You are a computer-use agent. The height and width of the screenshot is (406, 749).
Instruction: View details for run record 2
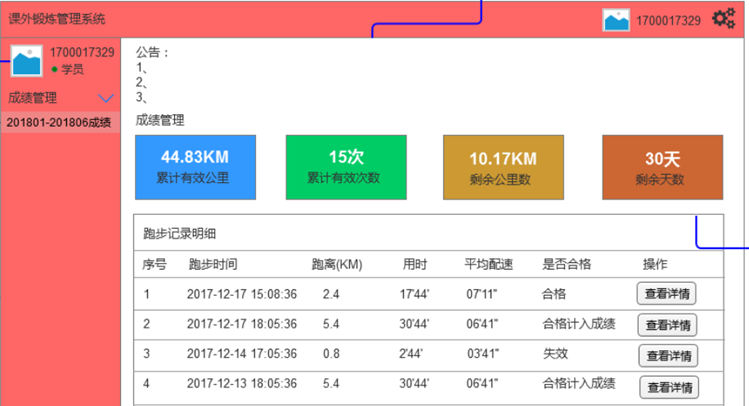667,325
